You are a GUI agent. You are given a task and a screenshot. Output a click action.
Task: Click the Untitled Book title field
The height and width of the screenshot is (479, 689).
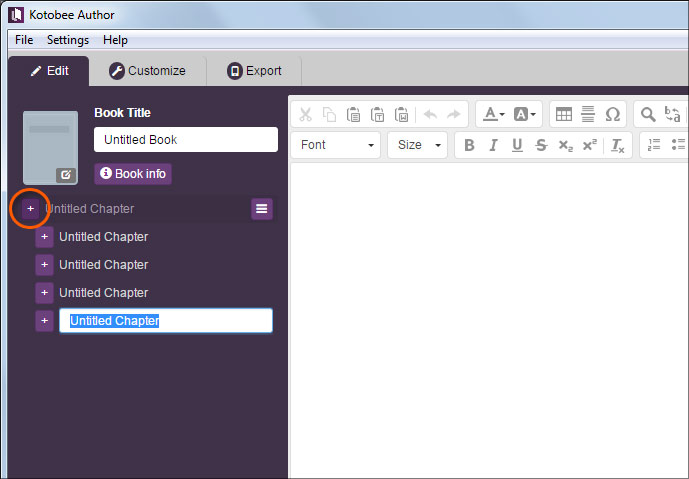click(x=186, y=140)
